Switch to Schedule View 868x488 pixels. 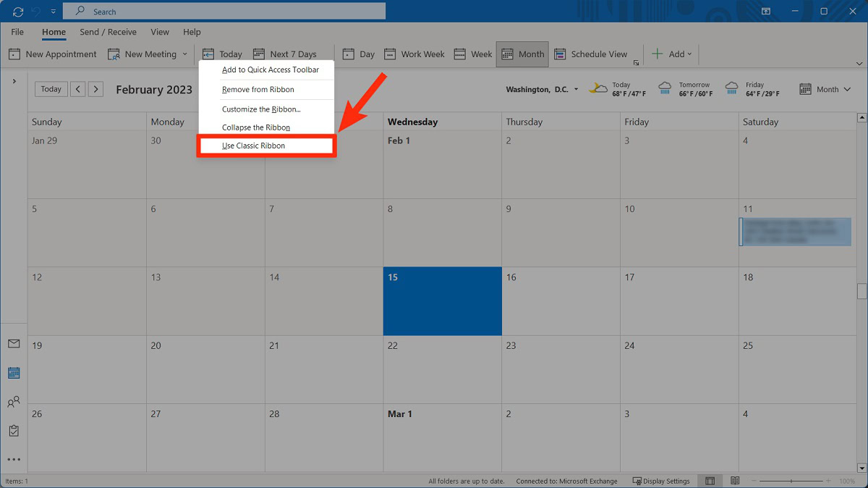click(591, 54)
